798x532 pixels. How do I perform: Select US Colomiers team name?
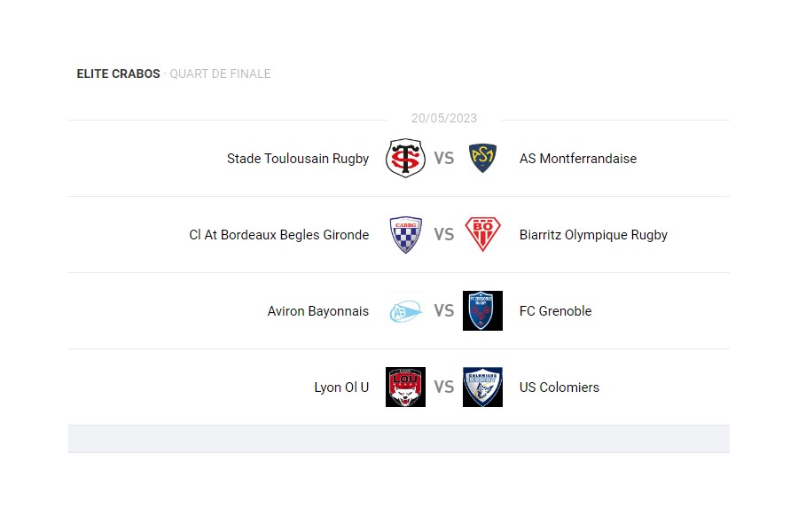click(559, 387)
